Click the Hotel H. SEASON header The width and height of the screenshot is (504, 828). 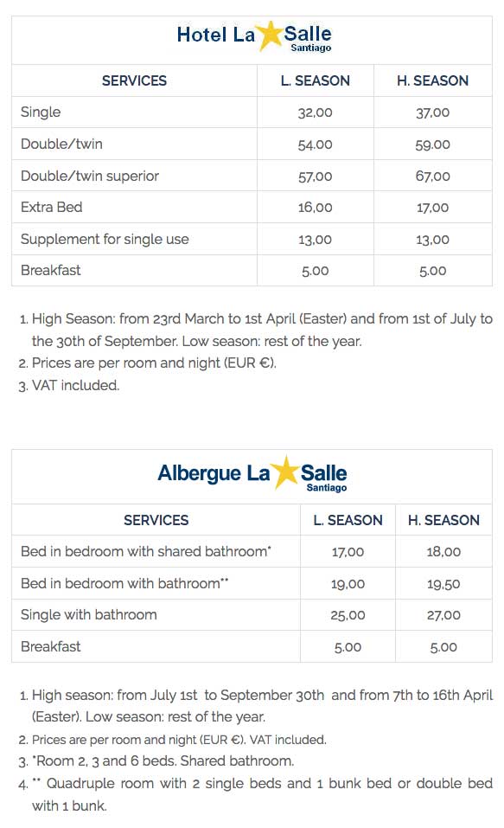pyautogui.click(x=433, y=80)
